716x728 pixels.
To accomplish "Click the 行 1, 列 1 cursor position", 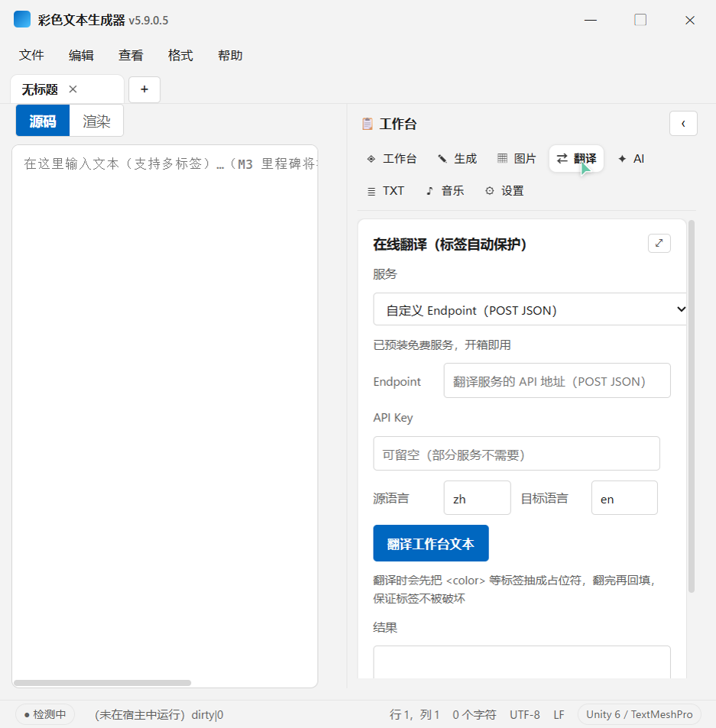I will pyautogui.click(x=414, y=714).
